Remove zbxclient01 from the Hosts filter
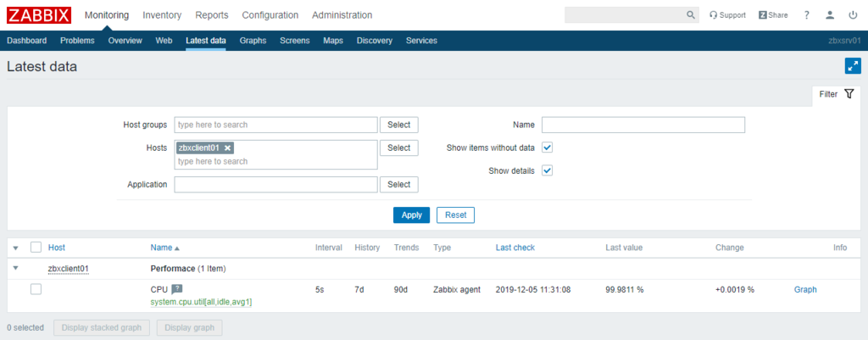This screenshot has height=340, width=868. pyautogui.click(x=228, y=148)
